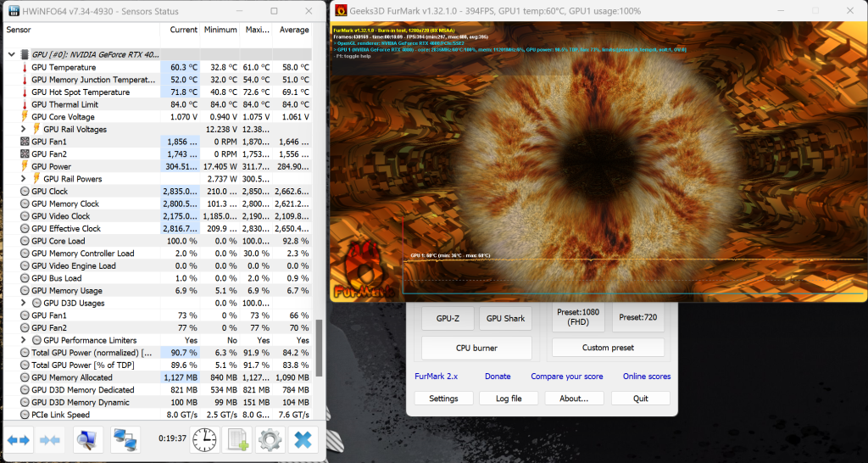This screenshot has width=868, height=463.
Task: Click the Average column header
Action: pyautogui.click(x=295, y=30)
